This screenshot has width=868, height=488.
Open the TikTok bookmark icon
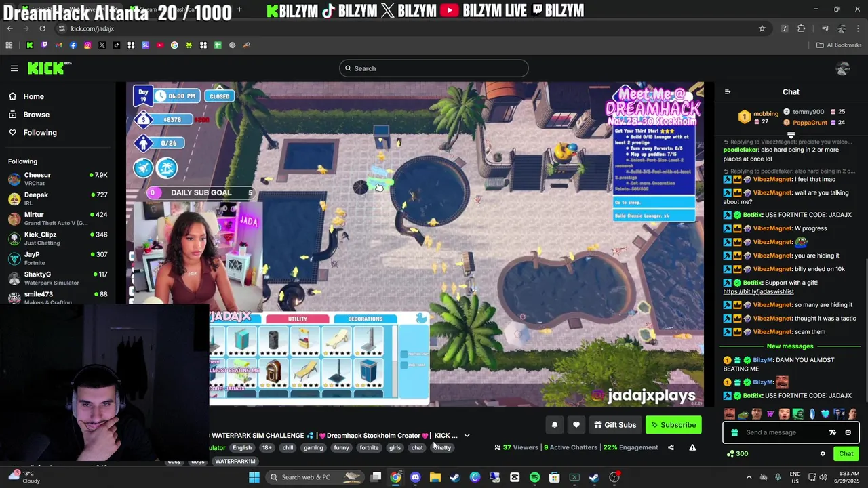(x=117, y=45)
